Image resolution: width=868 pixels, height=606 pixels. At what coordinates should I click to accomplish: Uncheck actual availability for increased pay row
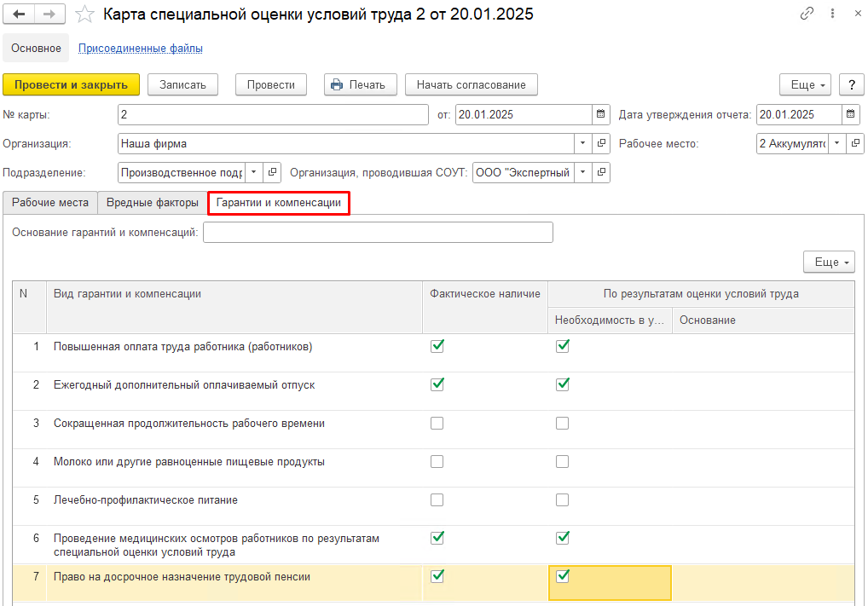pyautogui.click(x=437, y=346)
